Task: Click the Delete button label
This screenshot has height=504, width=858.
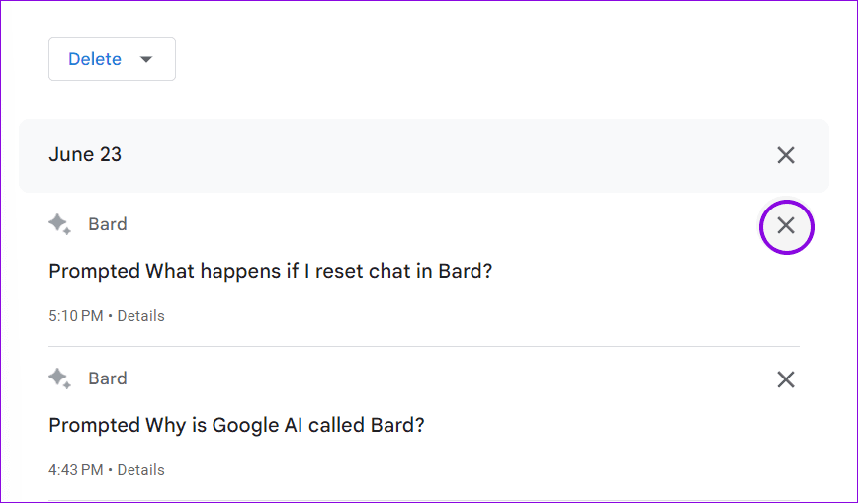Action: (95, 59)
